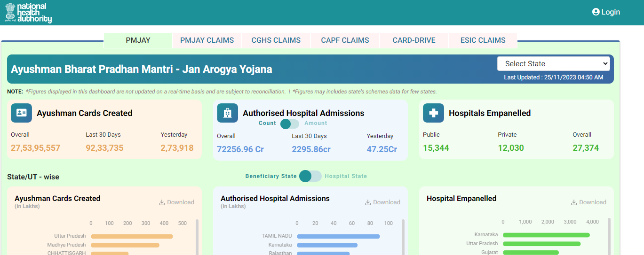Image resolution: width=644 pixels, height=255 pixels.
Task: Click private hospitals count 12,030
Action: pyautogui.click(x=511, y=148)
